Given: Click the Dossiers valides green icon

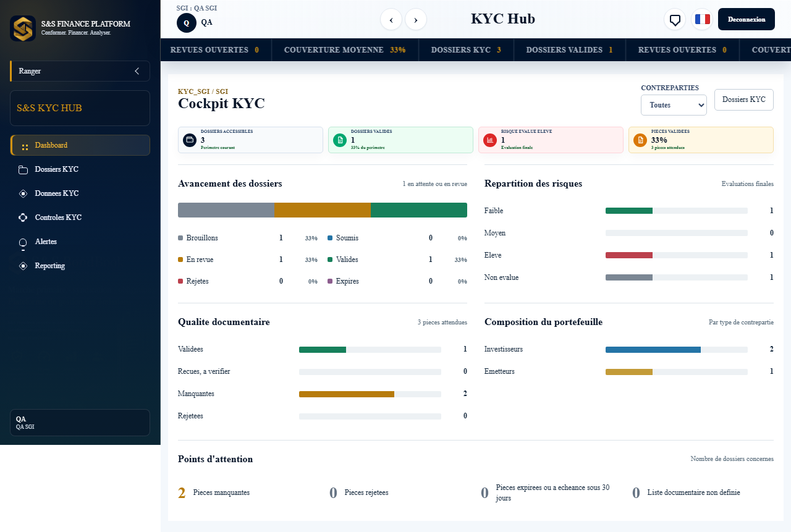Looking at the screenshot, I should tap(340, 140).
